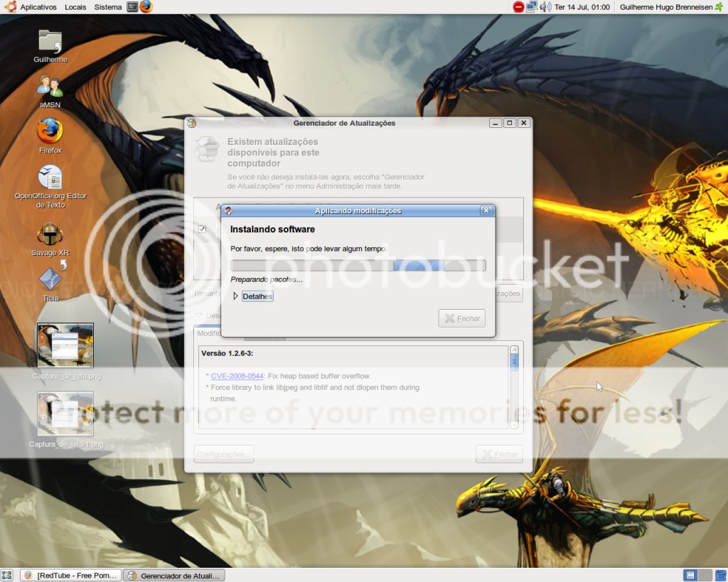Click Fechar in the Gerenciador de Atualizações window
Screen dimensions: 728x582
(500, 454)
